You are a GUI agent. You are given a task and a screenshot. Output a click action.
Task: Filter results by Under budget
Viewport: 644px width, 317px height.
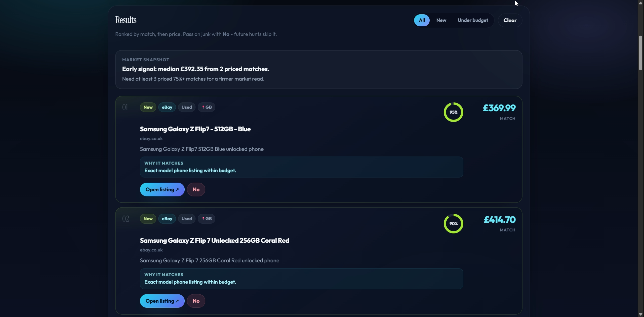click(473, 20)
